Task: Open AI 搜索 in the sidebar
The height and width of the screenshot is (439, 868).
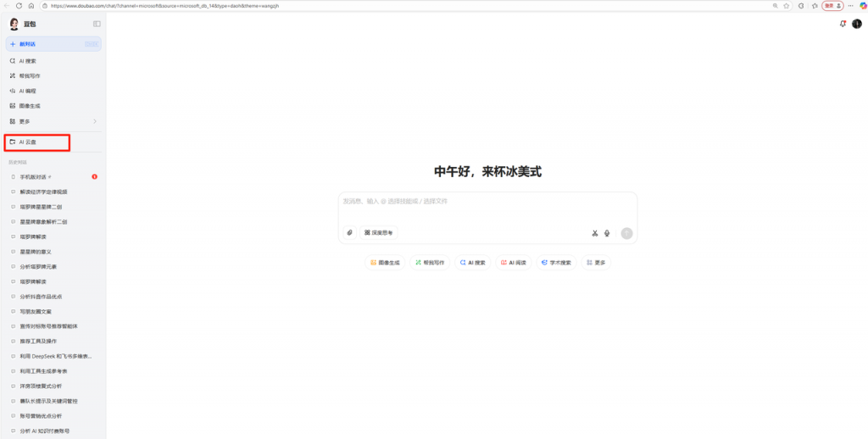Action: click(x=53, y=61)
